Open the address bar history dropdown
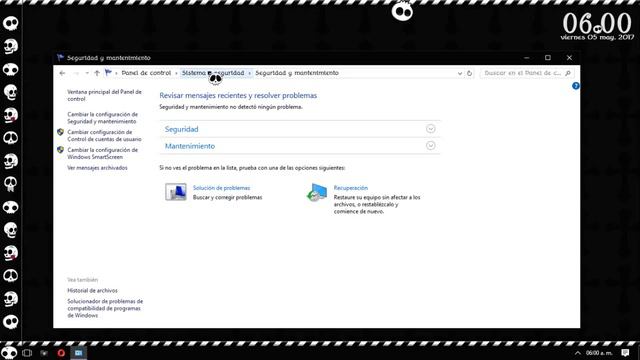The width and height of the screenshot is (640, 360). tap(460, 73)
